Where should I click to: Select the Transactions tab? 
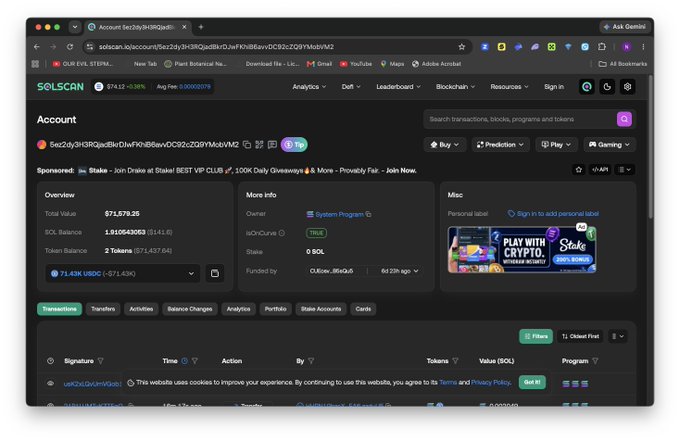tap(59, 309)
